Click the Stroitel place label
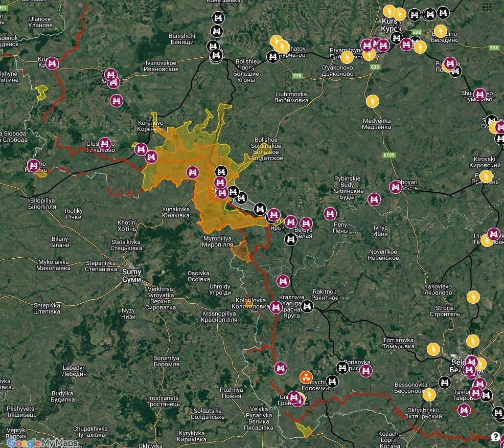This screenshot has height=448, width=504. [445, 311]
